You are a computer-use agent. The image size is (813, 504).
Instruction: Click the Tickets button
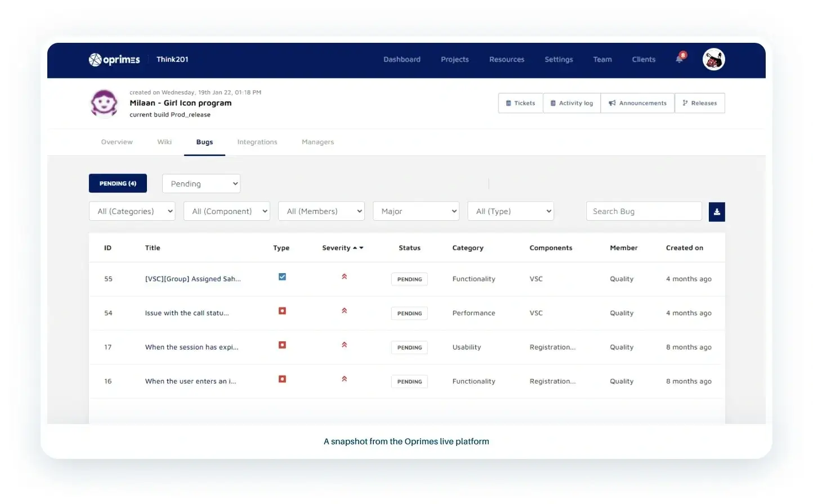pyautogui.click(x=520, y=103)
